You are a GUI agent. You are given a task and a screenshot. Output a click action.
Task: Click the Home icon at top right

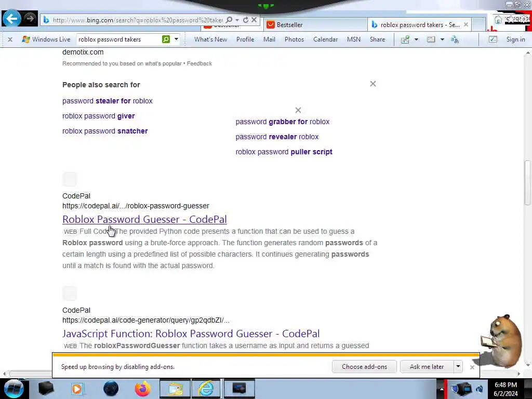[x=498, y=20]
